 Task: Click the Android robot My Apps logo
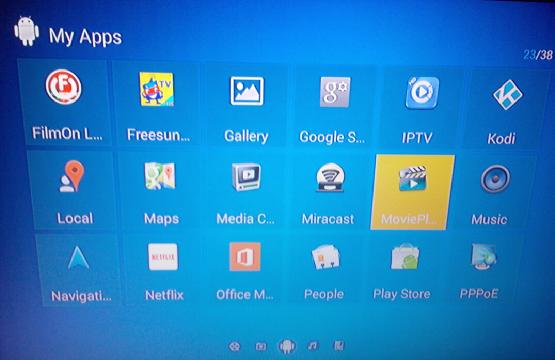click(x=27, y=31)
